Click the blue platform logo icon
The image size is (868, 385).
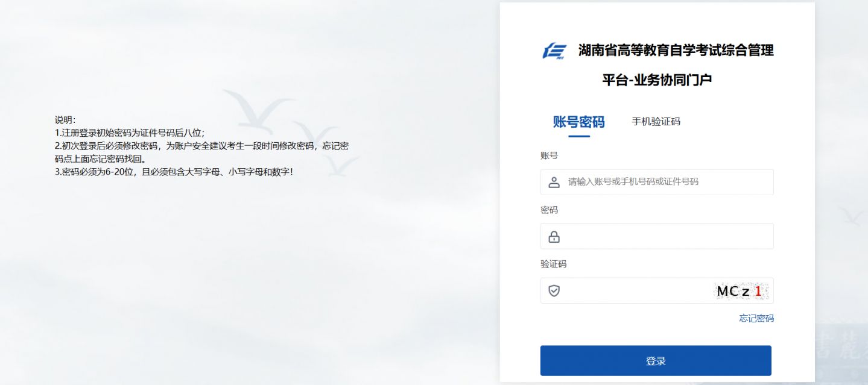(x=554, y=51)
